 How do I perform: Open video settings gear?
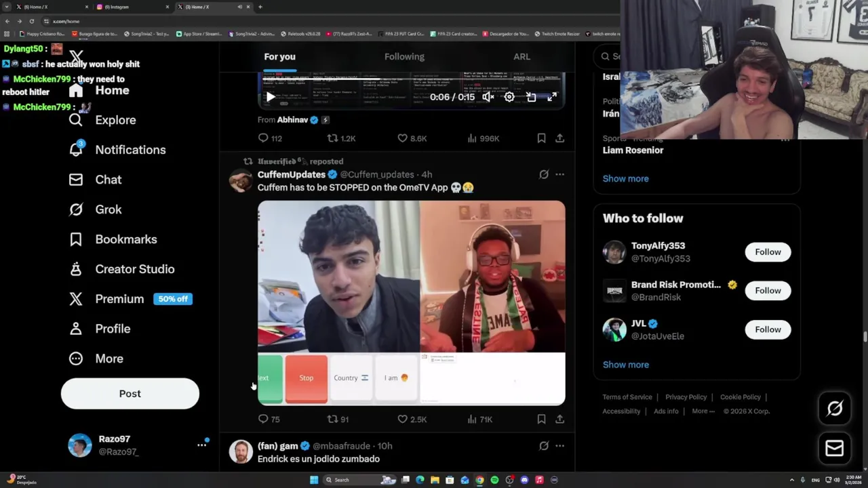(x=509, y=97)
